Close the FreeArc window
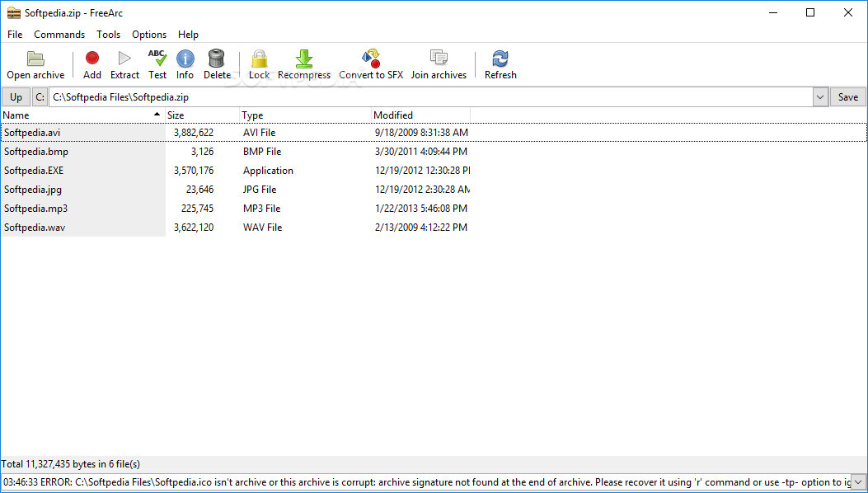 click(847, 12)
